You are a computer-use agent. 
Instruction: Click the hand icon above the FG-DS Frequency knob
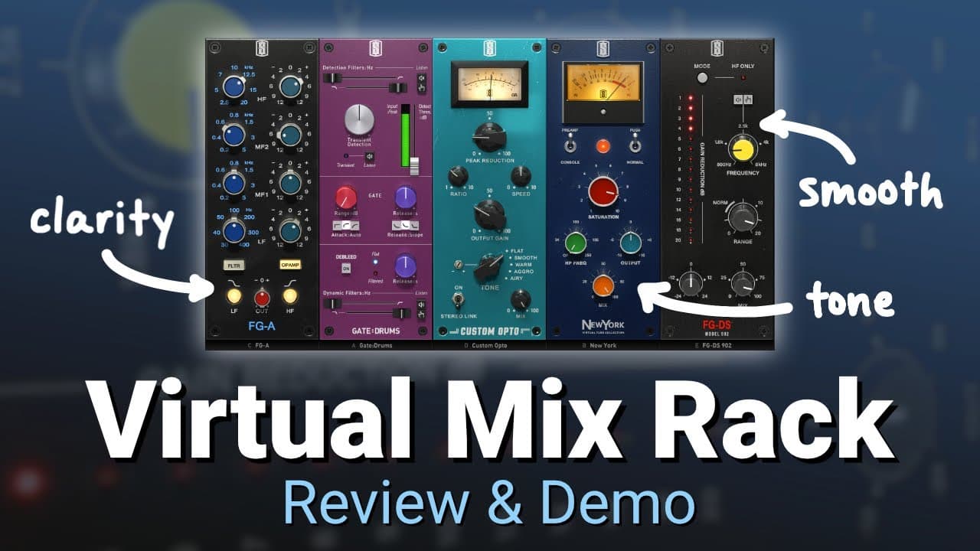coord(746,99)
